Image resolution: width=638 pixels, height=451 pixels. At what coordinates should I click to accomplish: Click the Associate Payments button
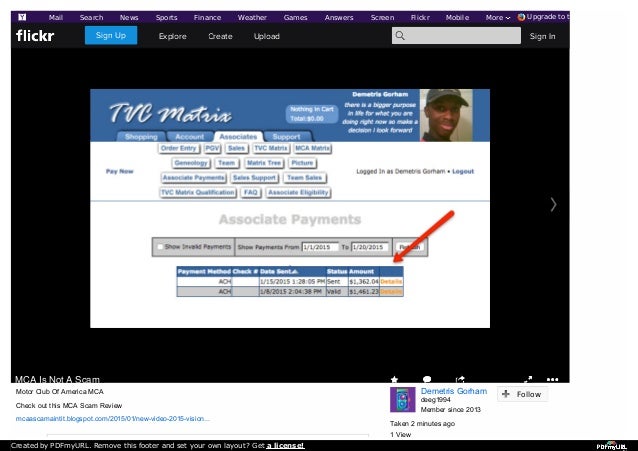(194, 177)
